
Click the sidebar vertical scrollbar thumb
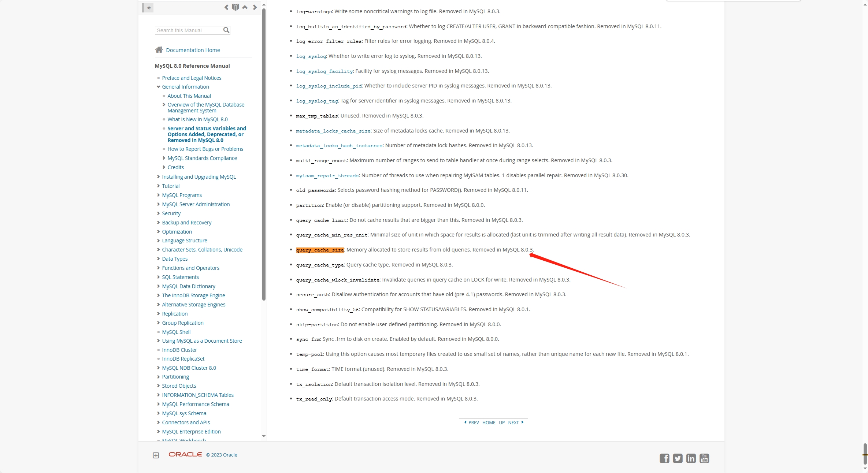coord(264,154)
